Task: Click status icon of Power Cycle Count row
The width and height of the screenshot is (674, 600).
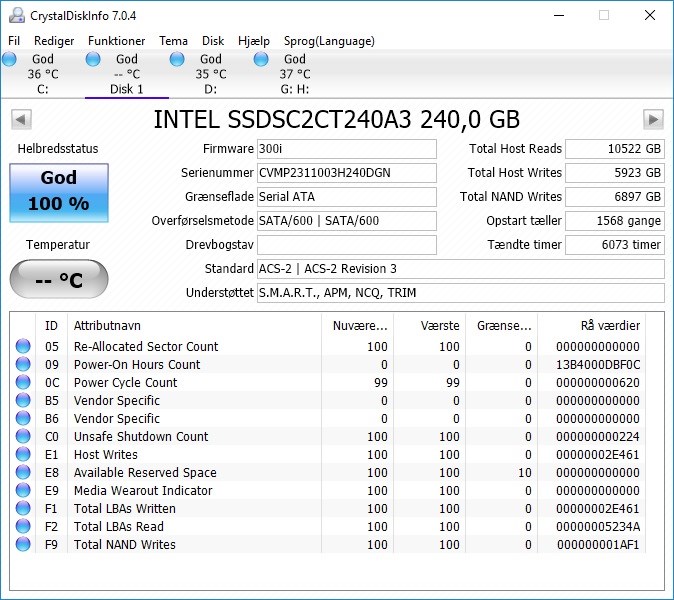Action: pos(23,382)
